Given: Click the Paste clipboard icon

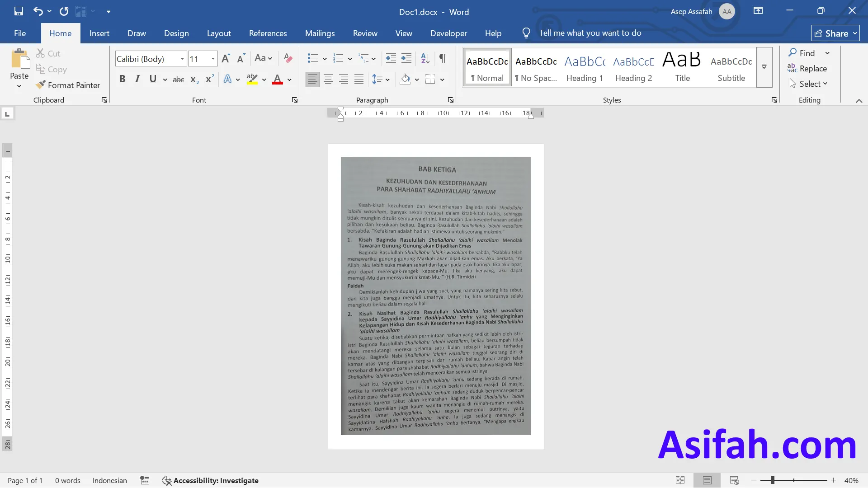Looking at the screenshot, I should click(x=19, y=59).
